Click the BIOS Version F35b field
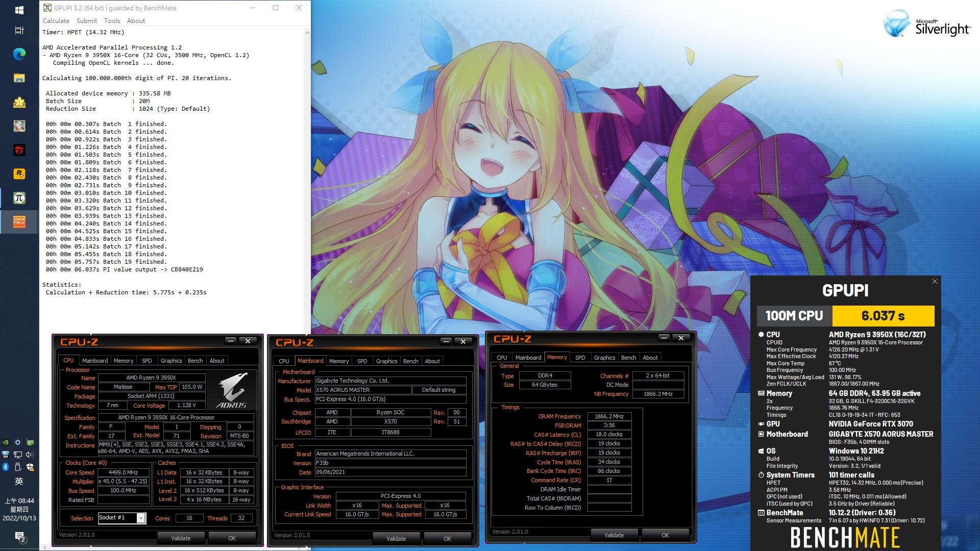The height and width of the screenshot is (551, 980). [390, 463]
